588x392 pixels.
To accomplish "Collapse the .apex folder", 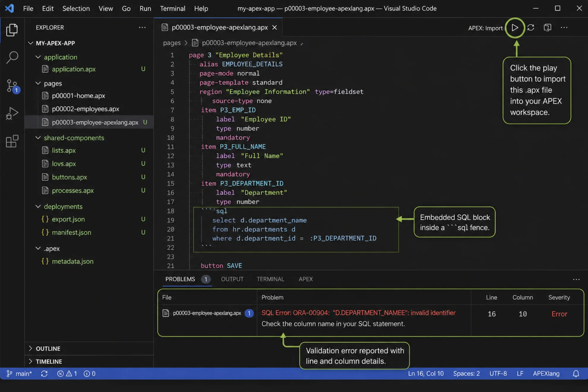I will [x=38, y=248].
